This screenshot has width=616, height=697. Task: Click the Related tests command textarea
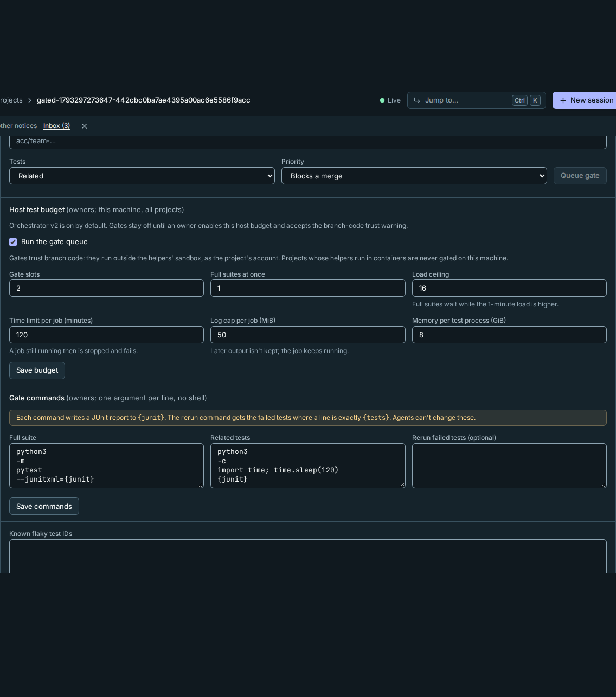tap(307, 465)
